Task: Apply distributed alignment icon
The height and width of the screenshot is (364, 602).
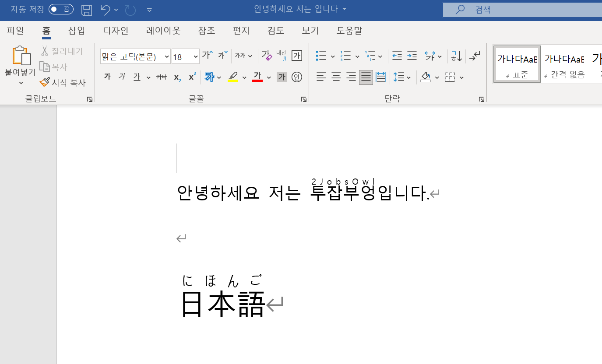Action: click(381, 77)
